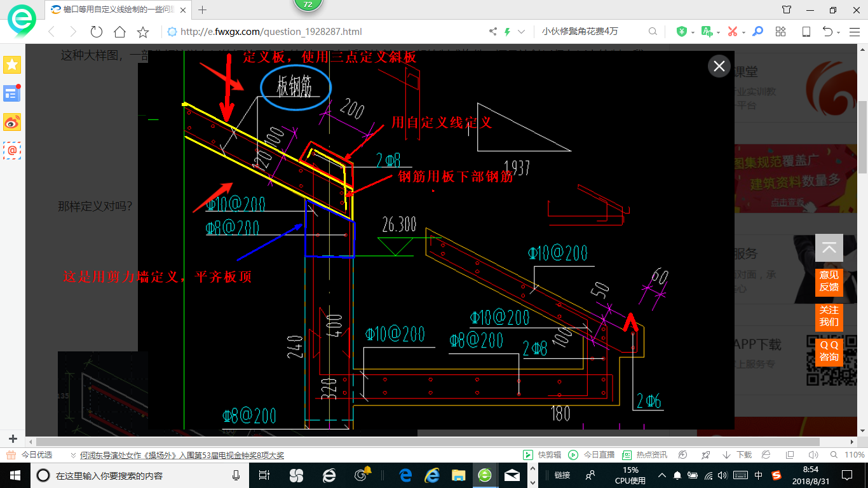Click the 今日优选 status bar entry
The image size is (868, 488).
tap(31, 455)
